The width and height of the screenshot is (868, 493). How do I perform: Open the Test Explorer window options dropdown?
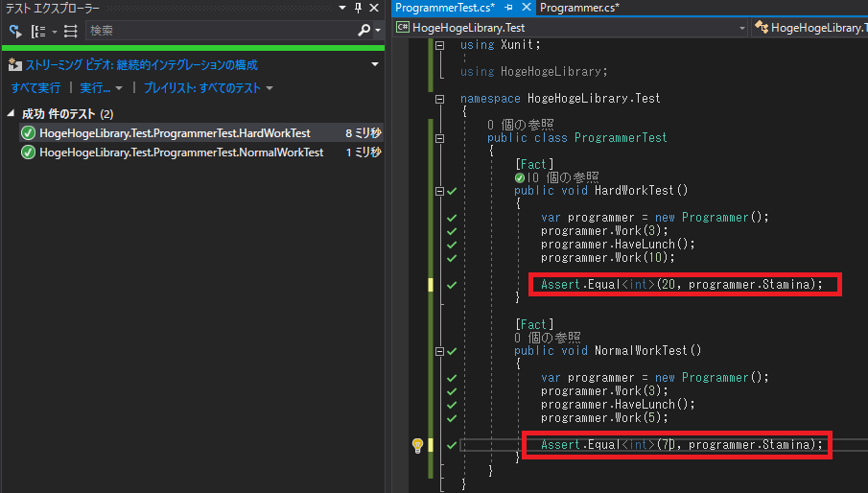coord(342,8)
